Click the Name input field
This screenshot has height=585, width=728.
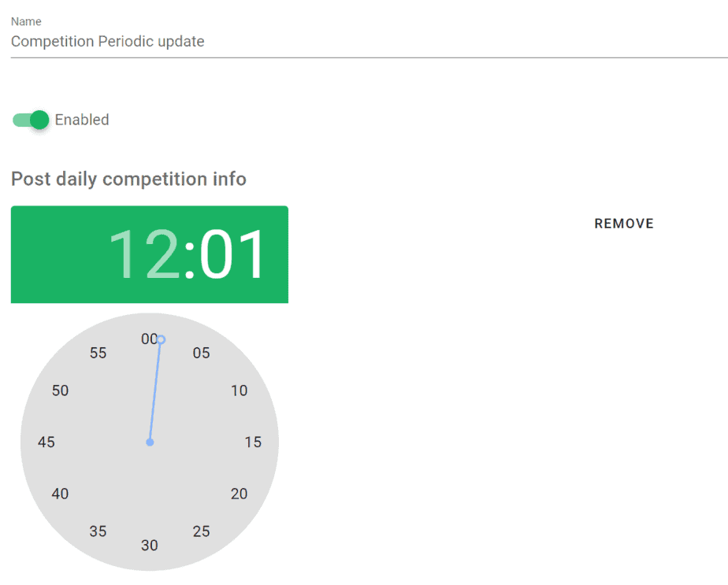pyautogui.click(x=369, y=42)
